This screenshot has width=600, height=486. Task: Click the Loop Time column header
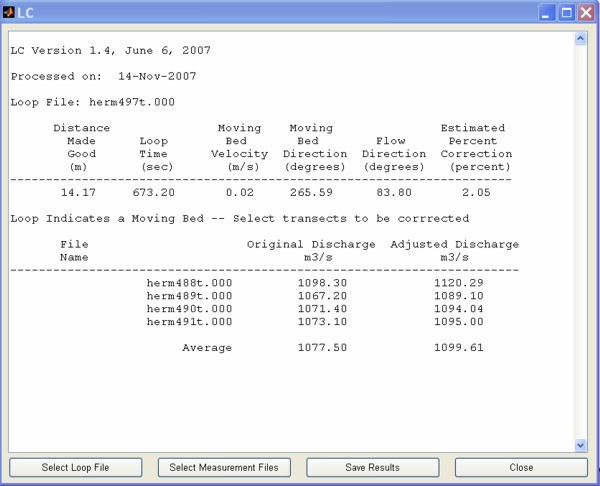pos(155,154)
